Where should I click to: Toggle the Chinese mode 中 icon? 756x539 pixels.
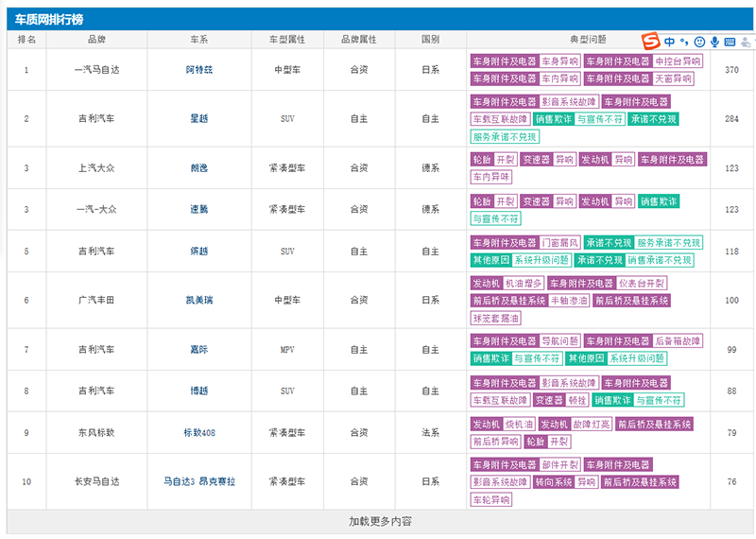coord(669,42)
